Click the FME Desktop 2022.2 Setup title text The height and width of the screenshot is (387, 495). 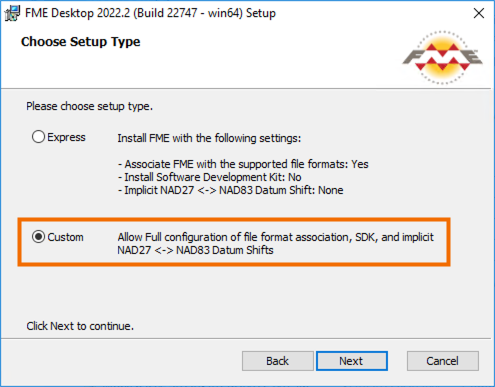tap(150, 13)
